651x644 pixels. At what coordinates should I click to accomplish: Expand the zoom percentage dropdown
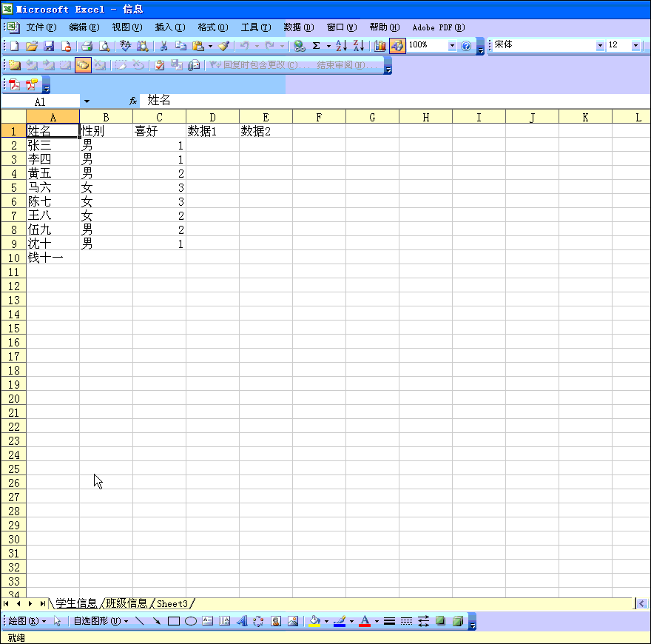(452, 46)
